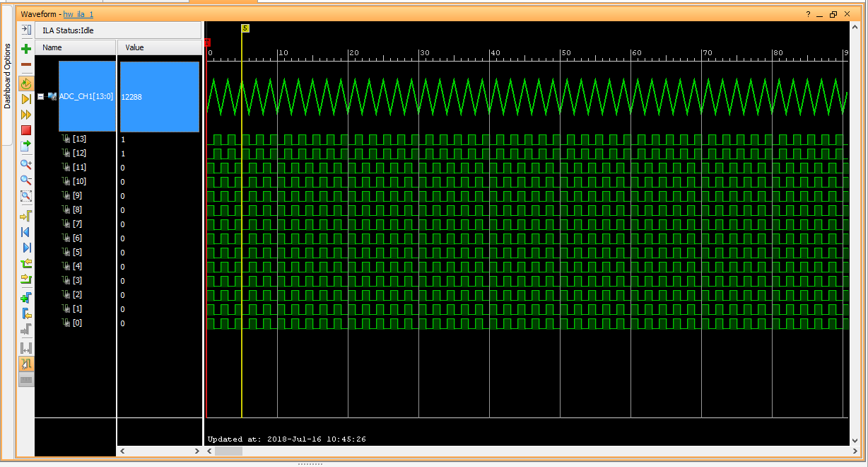The height and width of the screenshot is (467, 868).
Task: Add a probe with the green plus icon
Action: pos(26,49)
